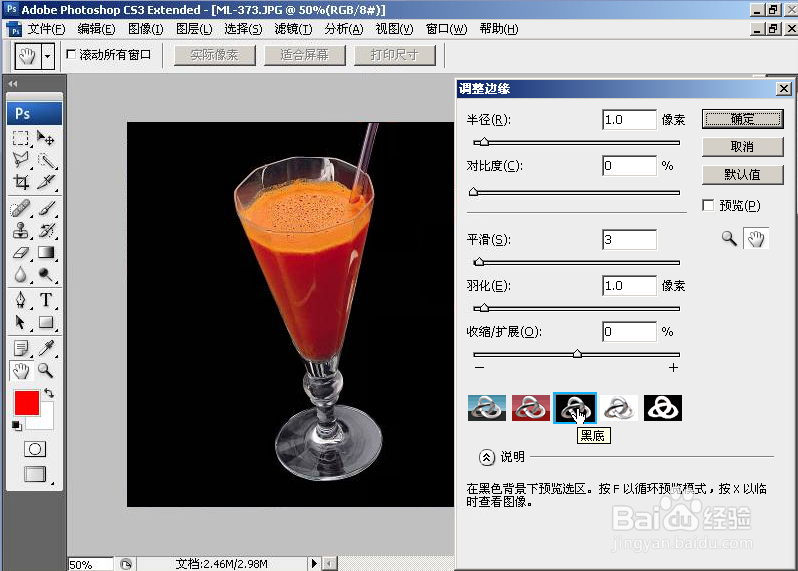This screenshot has height=571, width=798.
Task: Click the 对比度 contrast slider handle
Action: 474,192
